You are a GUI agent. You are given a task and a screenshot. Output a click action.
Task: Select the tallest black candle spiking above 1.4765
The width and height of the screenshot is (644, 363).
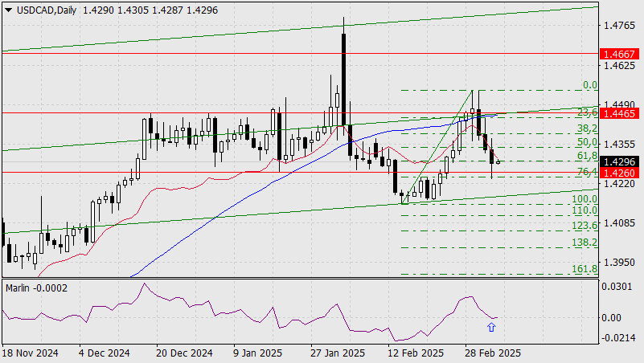point(343,78)
